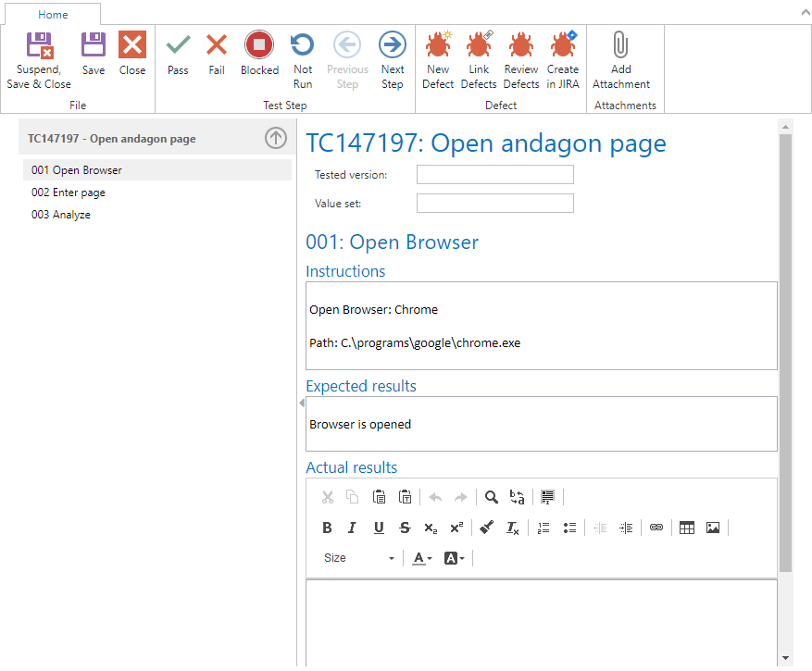The width and height of the screenshot is (812, 671).
Task: Open the background color picker
Action: coord(454,558)
